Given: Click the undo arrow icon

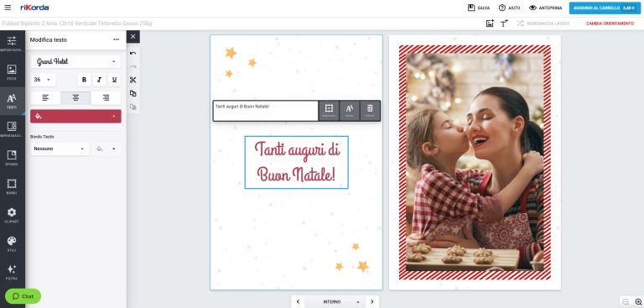Looking at the screenshot, I should (x=132, y=53).
